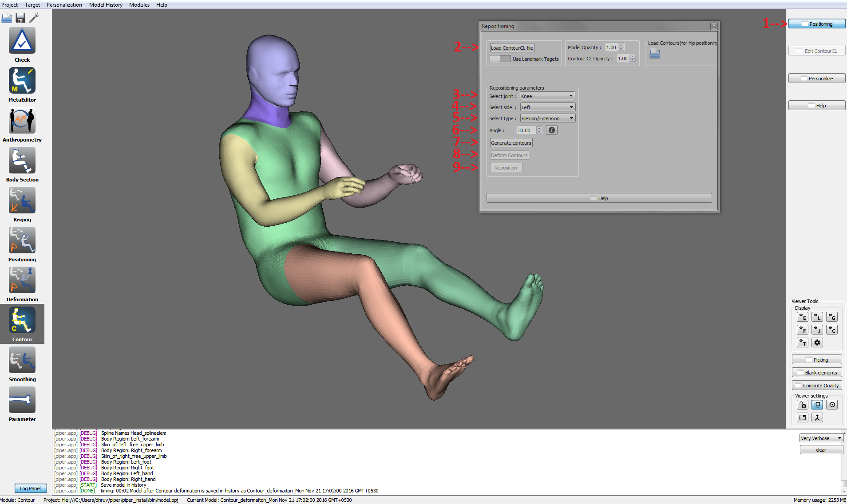Toggle display of J entities
Viewport: 847px width, 504px height.
coord(817,330)
